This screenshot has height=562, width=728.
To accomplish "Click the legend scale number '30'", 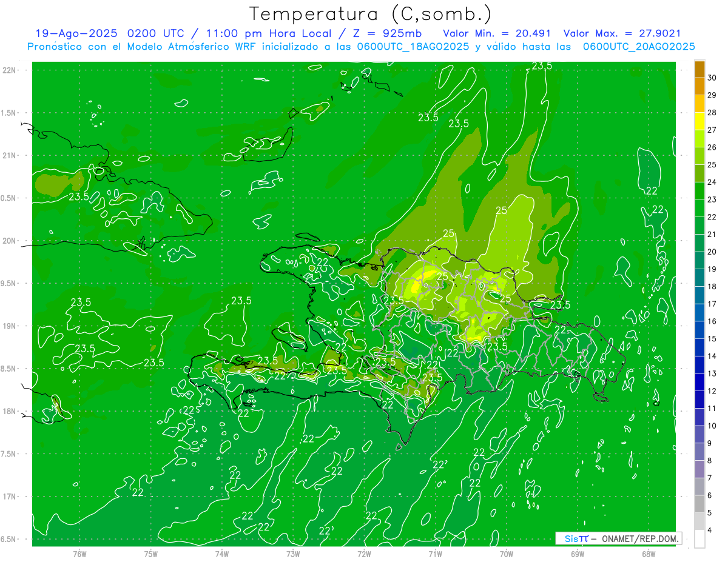I will point(712,78).
